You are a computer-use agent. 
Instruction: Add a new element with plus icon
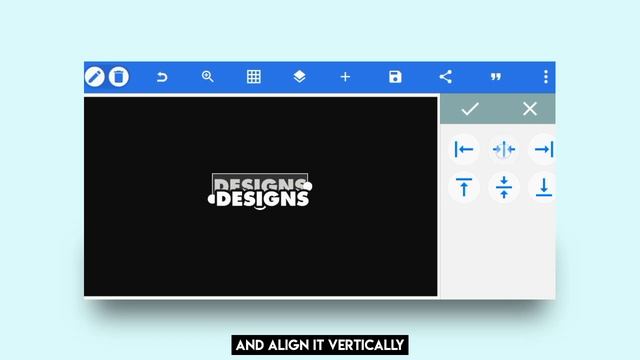345,77
